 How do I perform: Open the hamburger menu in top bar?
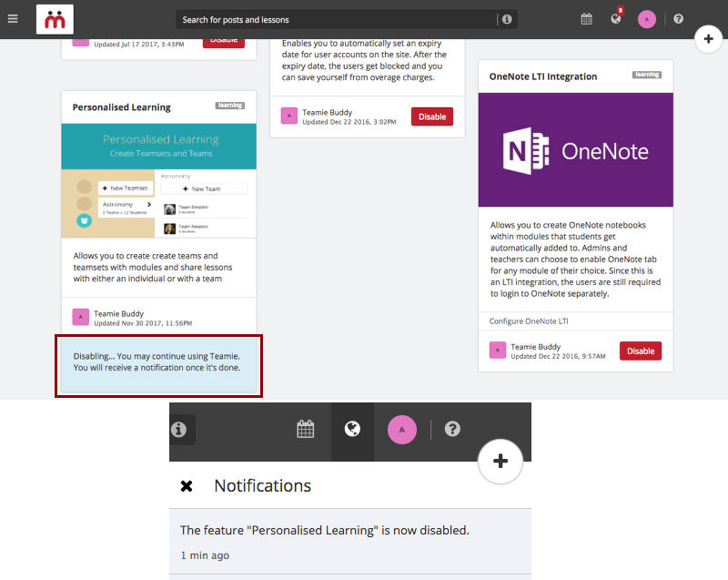tap(13, 19)
